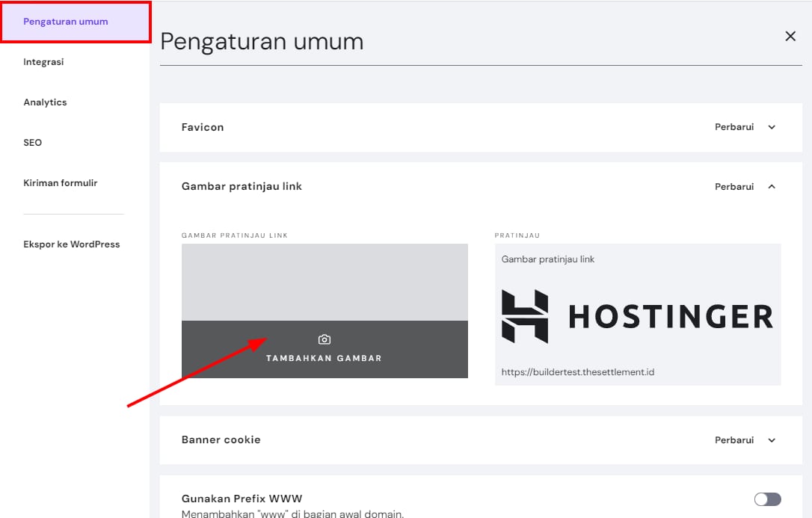
Task: Choose Ekspor ke WordPress option
Action: pyautogui.click(x=72, y=244)
